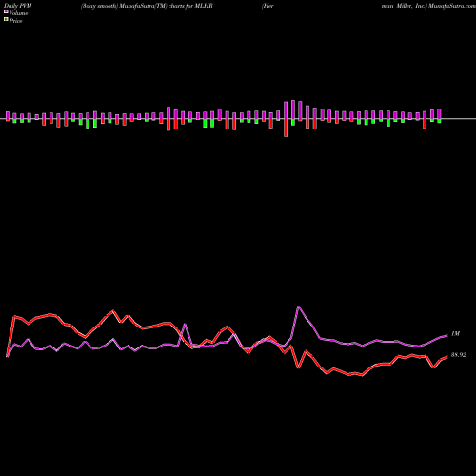Viewport: 476px width, 476px height.
Task: Click the green-red Price legend swatch
Action: [x=6, y=20]
